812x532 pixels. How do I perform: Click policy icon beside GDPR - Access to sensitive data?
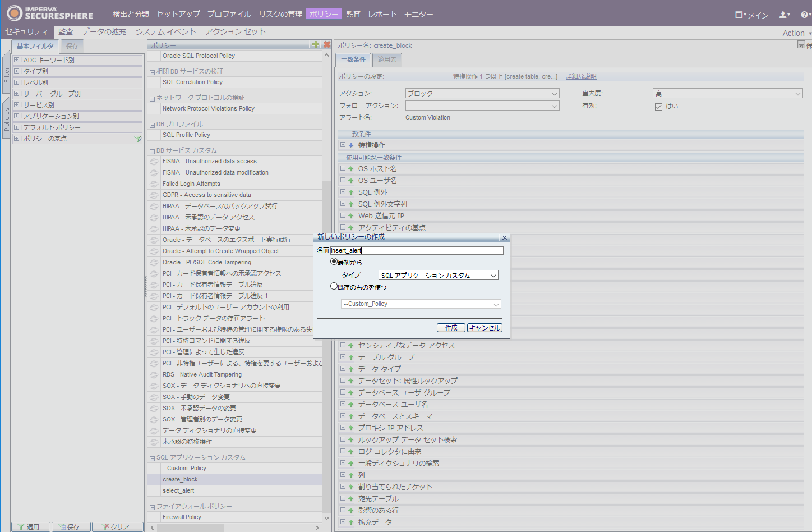click(154, 195)
